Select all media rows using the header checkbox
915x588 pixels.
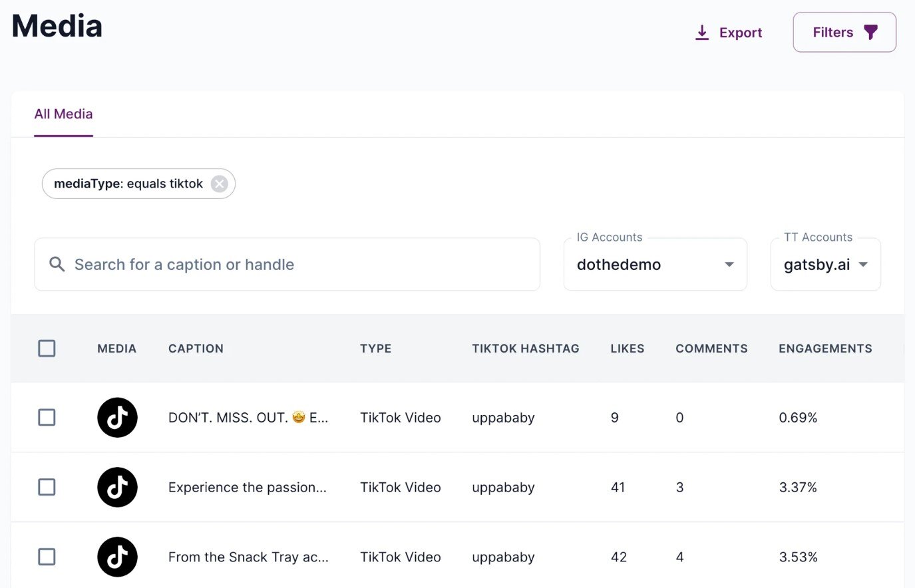tap(47, 348)
